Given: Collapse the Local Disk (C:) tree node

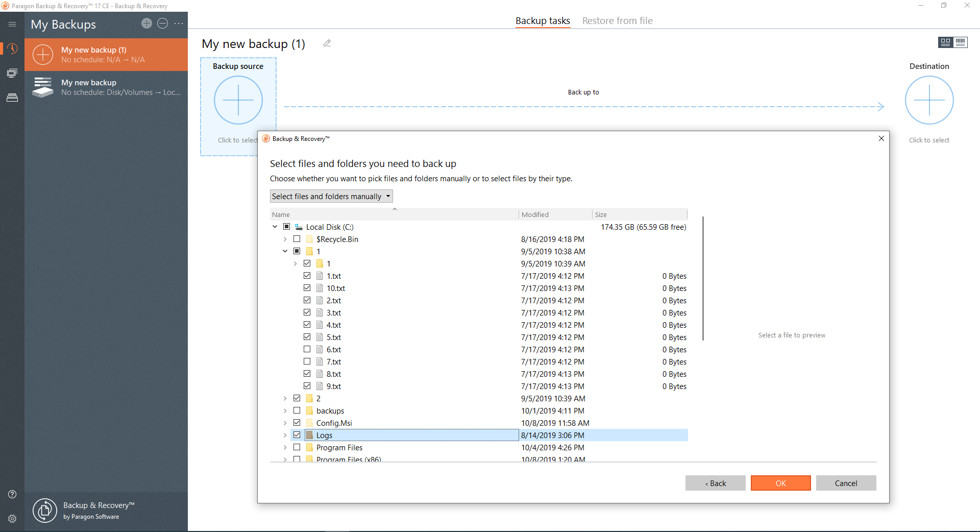Looking at the screenshot, I should click(x=275, y=227).
